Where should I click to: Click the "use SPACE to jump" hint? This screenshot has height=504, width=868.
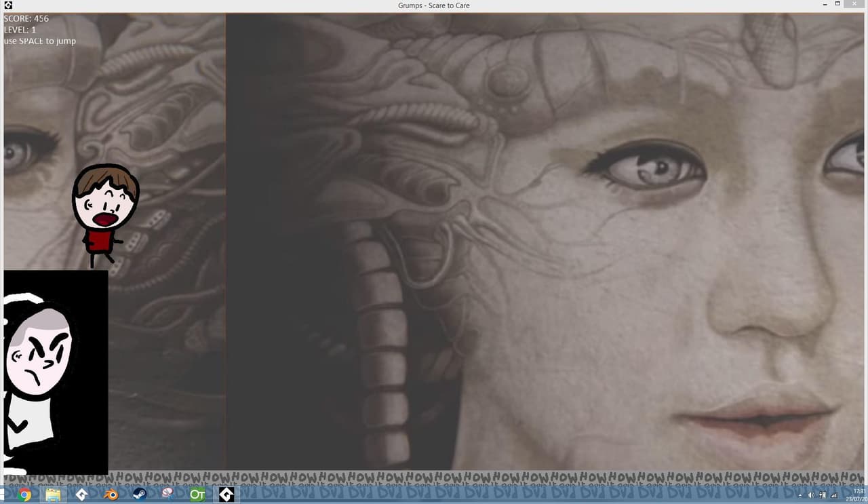tap(39, 41)
